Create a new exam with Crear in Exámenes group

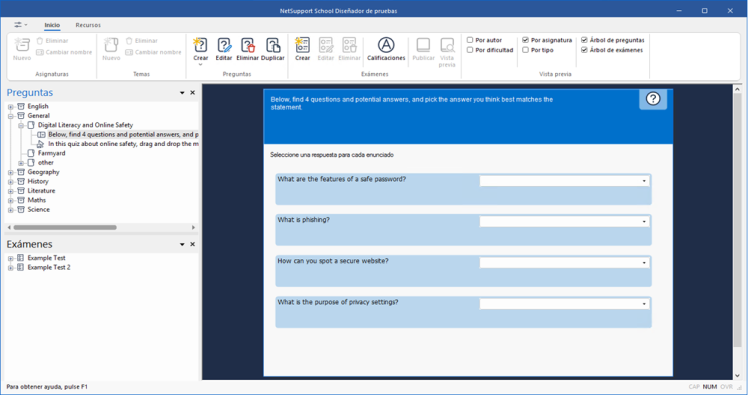coord(302,49)
